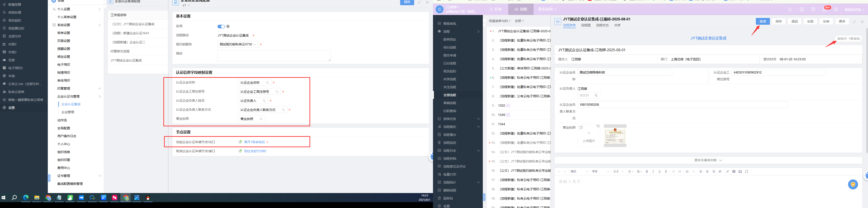This screenshot has width=868, height=208.
Task: Click search icon in 营业执照 mapping field
Action: tap(261, 119)
